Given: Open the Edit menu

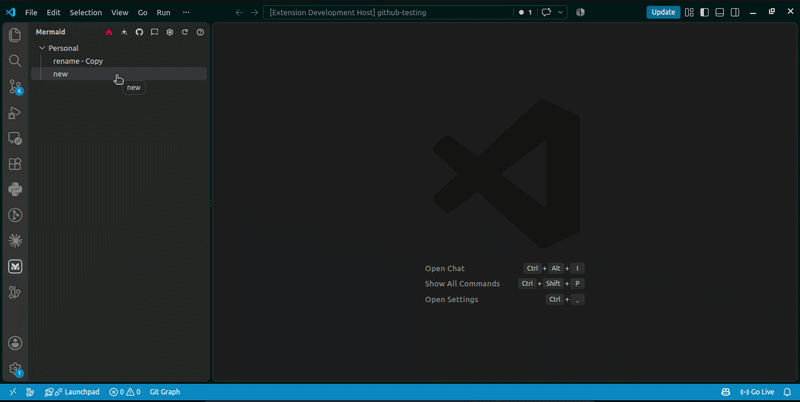Looking at the screenshot, I should tap(53, 12).
